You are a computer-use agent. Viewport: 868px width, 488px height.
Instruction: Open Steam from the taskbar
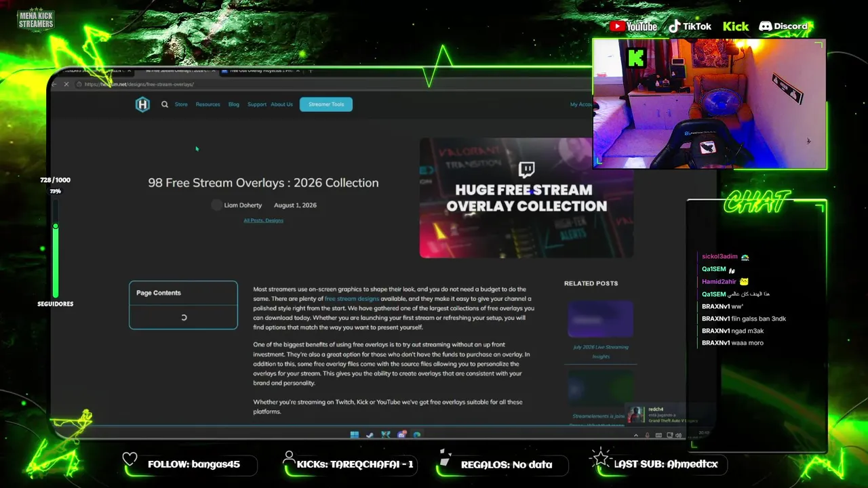370,435
